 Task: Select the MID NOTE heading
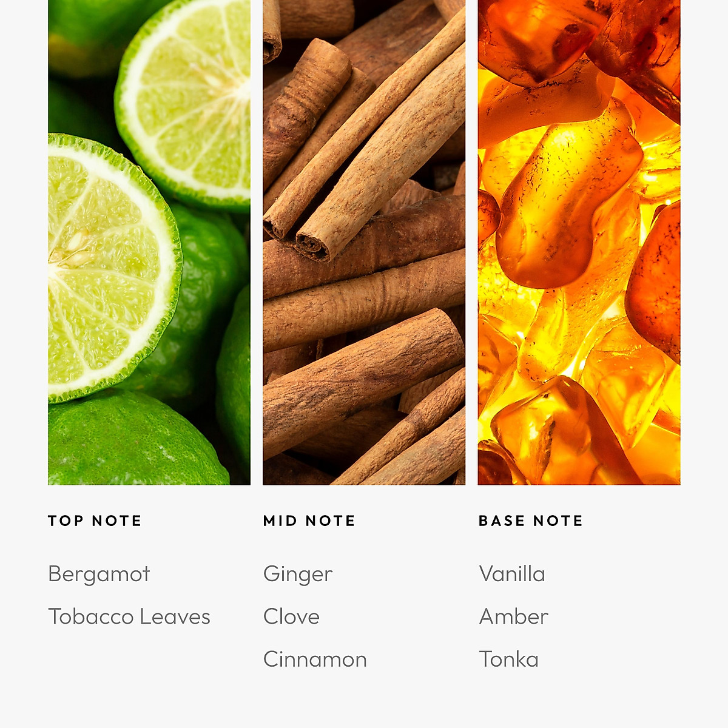[309, 521]
